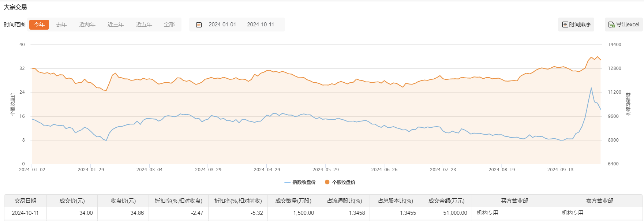This screenshot has width=644, height=221.
Task: Select the 今年 time range tab
Action: coord(39,25)
